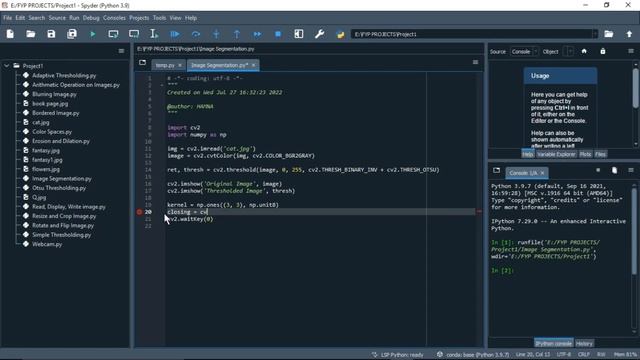
Task: Click the LSP Python: ready status
Action: pyautogui.click(x=398, y=355)
